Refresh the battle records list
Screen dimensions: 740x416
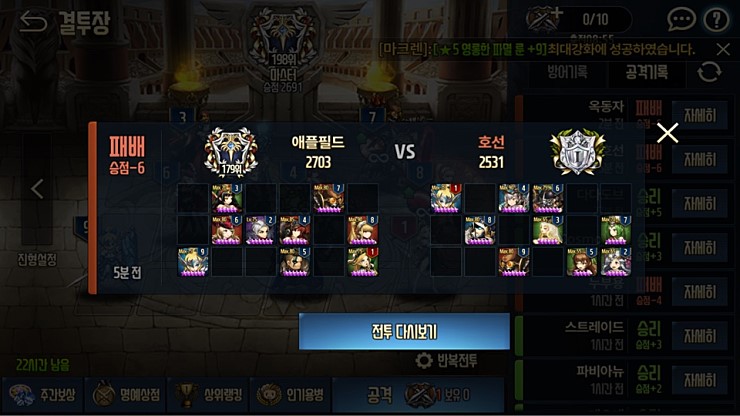[x=709, y=72]
